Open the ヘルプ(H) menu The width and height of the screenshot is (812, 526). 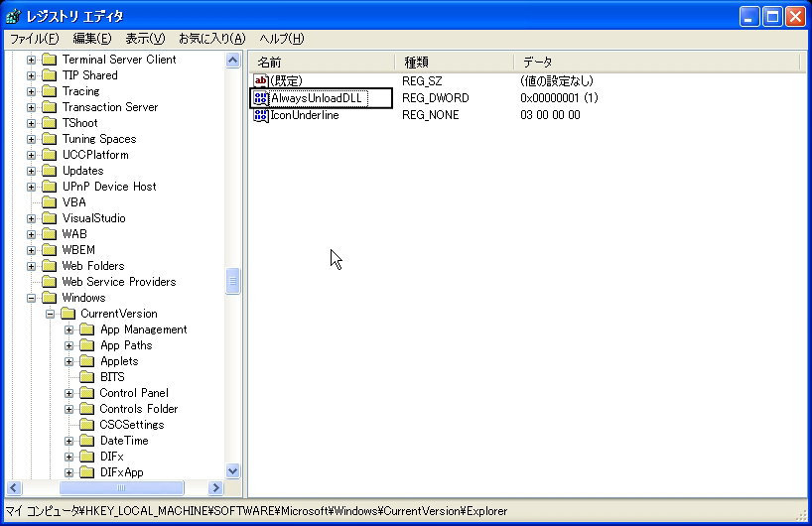coord(282,39)
